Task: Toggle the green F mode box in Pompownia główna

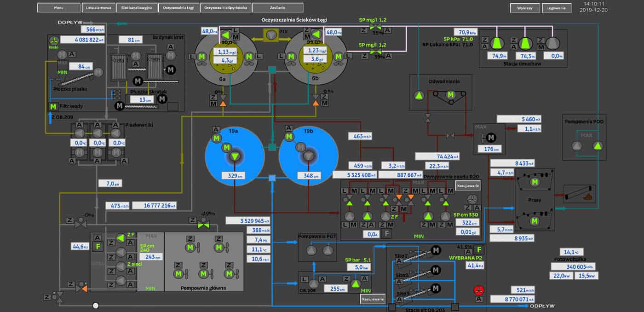Action: click(x=97, y=247)
